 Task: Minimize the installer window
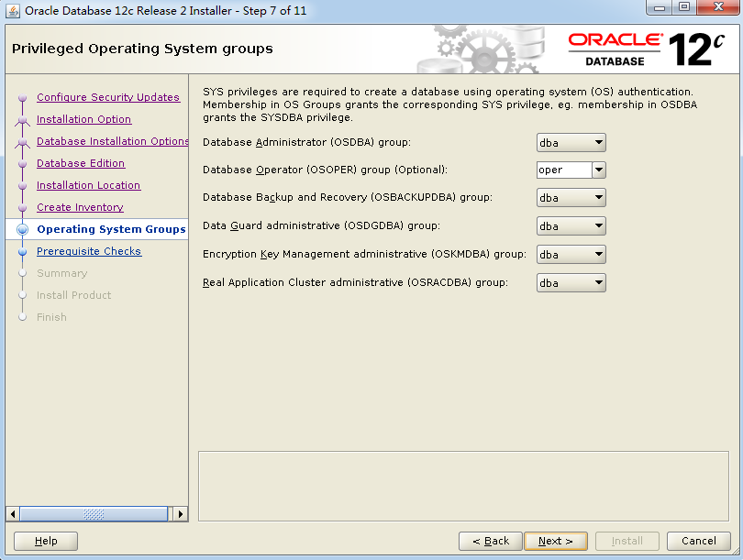click(x=660, y=7)
